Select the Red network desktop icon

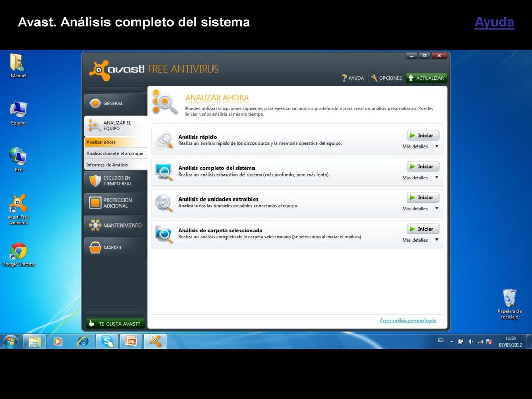tap(18, 160)
